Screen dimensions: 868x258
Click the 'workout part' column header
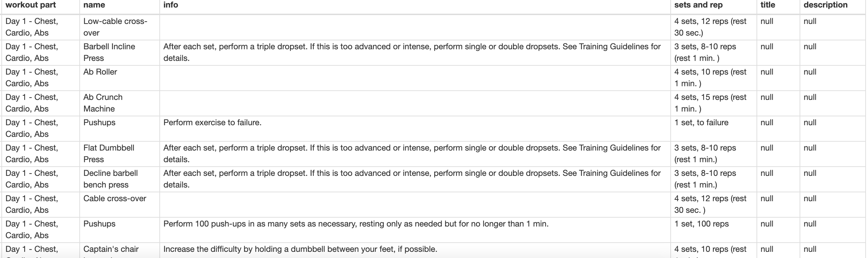(31, 5)
